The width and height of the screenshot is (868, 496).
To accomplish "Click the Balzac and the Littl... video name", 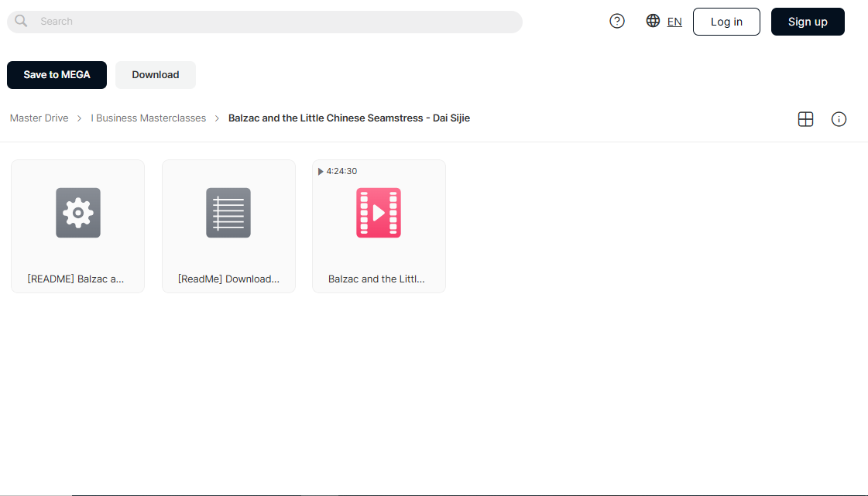I will click(376, 279).
